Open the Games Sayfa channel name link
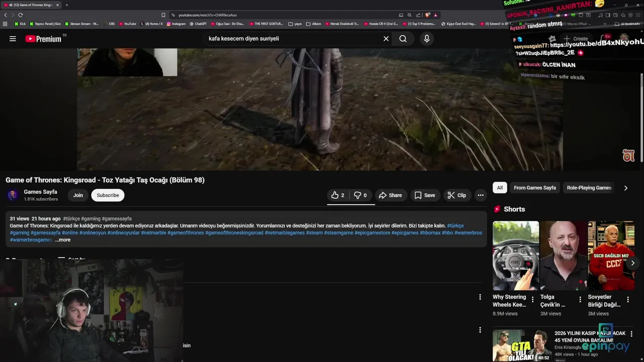Viewport: 644px width, 362px height. (40, 192)
